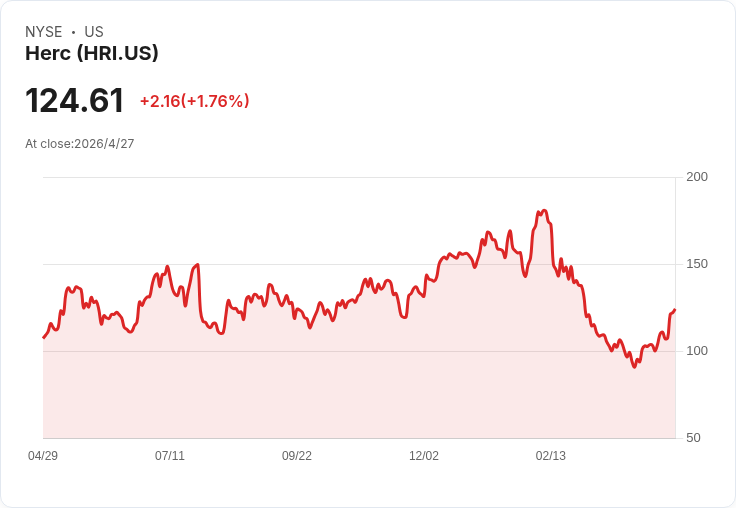Click the At close date text
The height and width of the screenshot is (508, 736).
click(80, 144)
